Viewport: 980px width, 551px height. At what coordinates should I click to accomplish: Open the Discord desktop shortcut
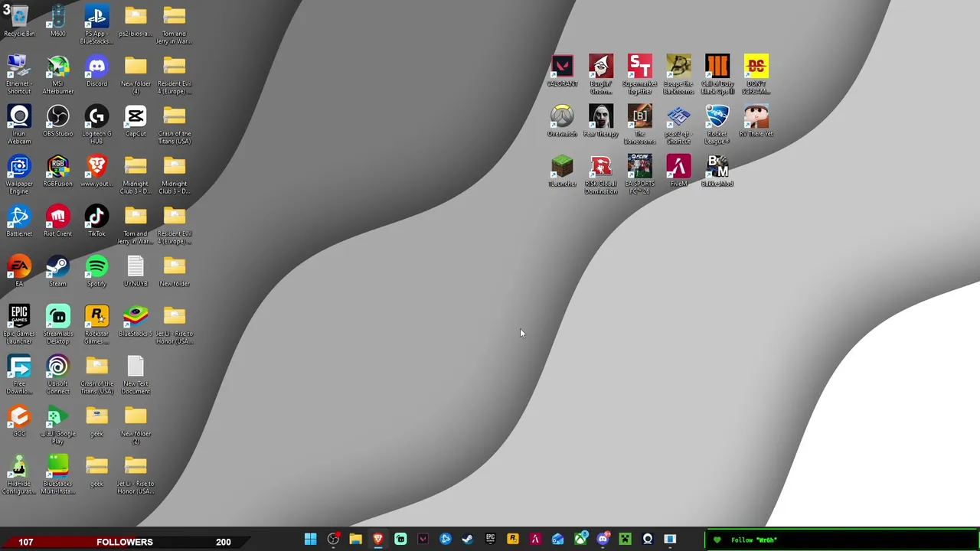pos(96,70)
